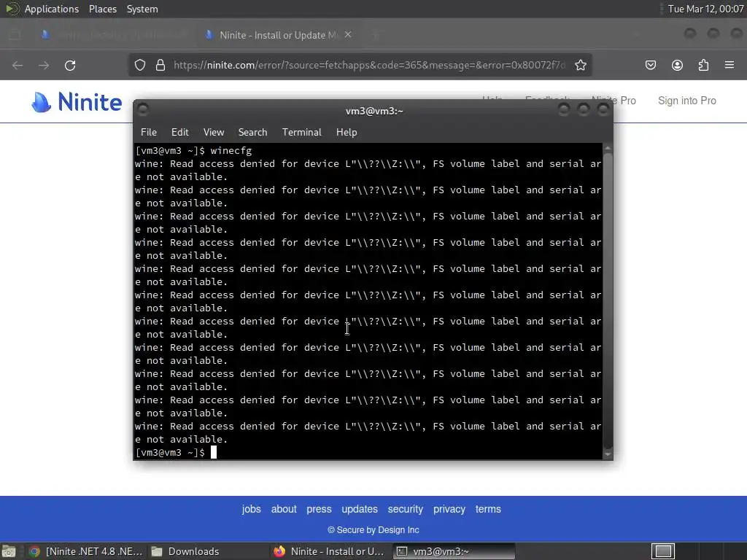Click the show desktop icon in taskbar

(x=9, y=551)
